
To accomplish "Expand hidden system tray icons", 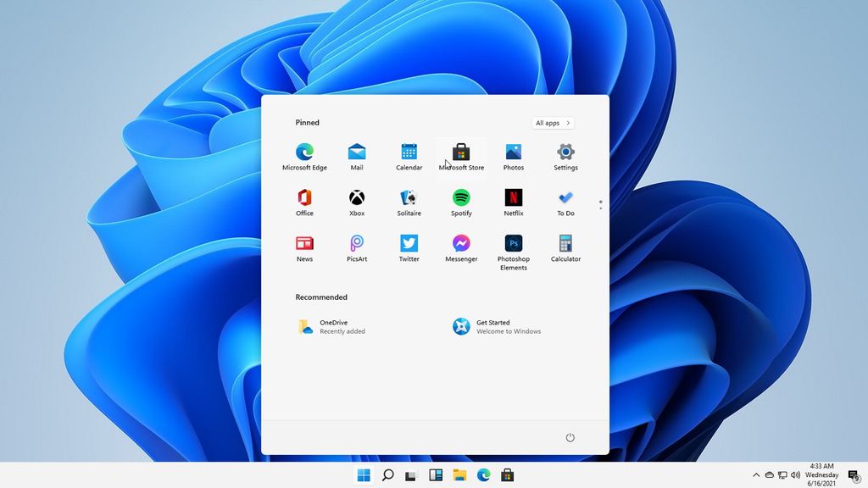I will pyautogui.click(x=755, y=475).
